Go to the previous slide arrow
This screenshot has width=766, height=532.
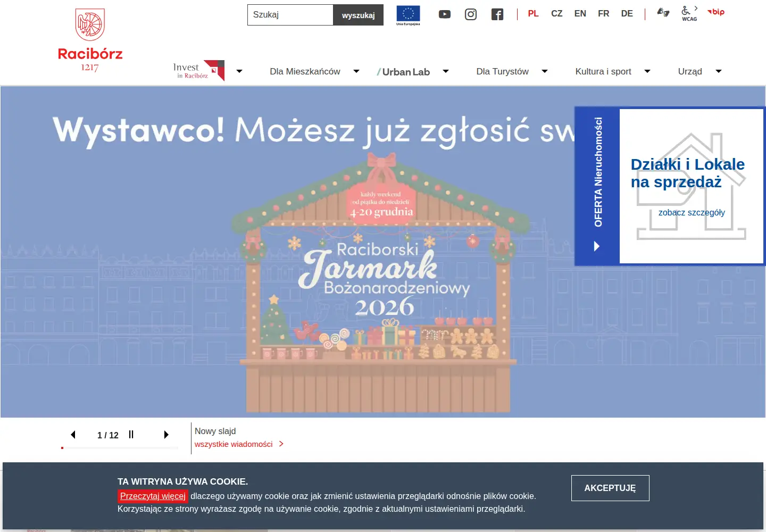point(73,435)
